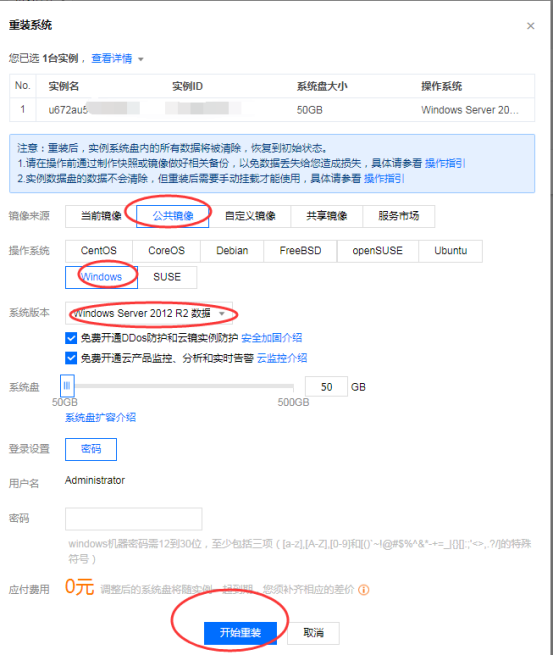Viewport: 554px width, 655px height.
Task: Open the Windows Server 2012 R2 version dropdown
Action: coord(149,313)
